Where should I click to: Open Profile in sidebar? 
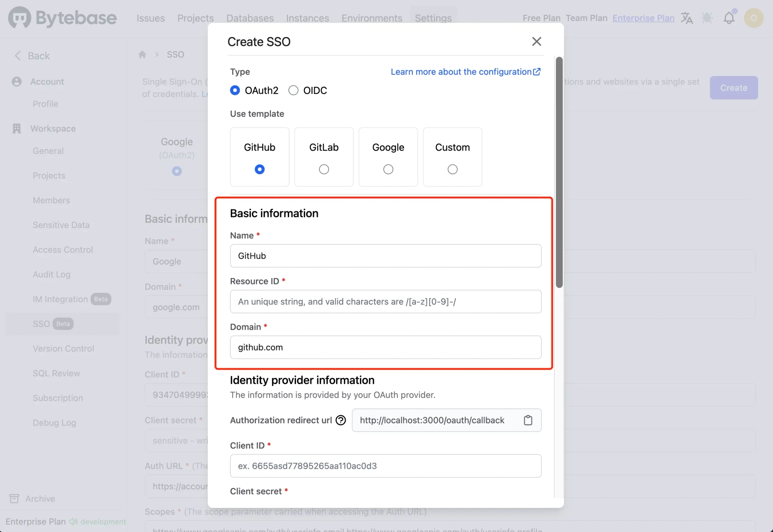[45, 104]
